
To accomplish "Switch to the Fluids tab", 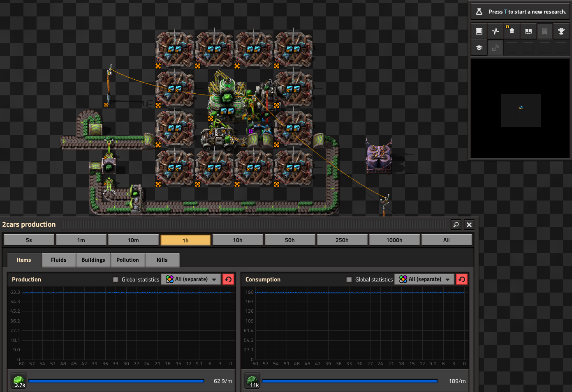I will click(x=59, y=260).
